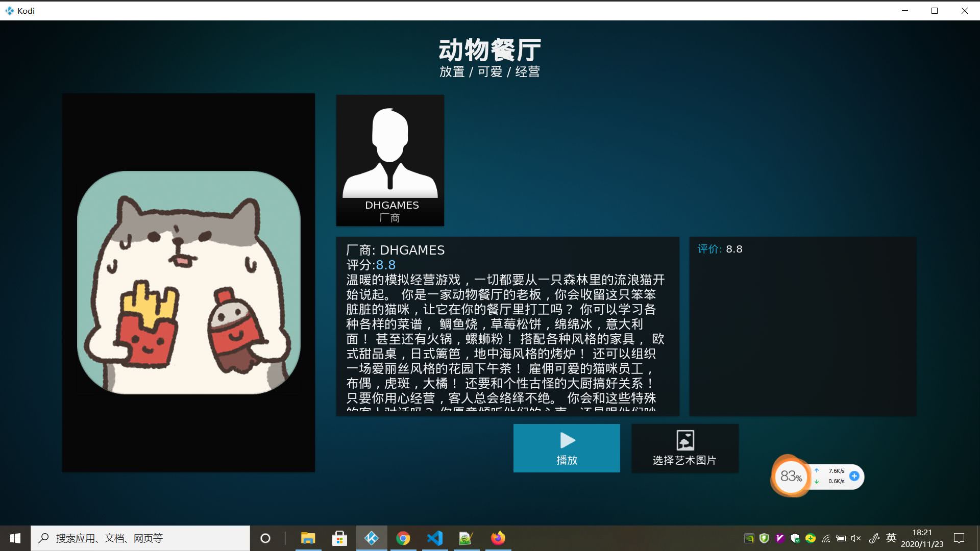
Task: Select the DHGAMES 厂商 cast thumbnail
Action: click(390, 160)
